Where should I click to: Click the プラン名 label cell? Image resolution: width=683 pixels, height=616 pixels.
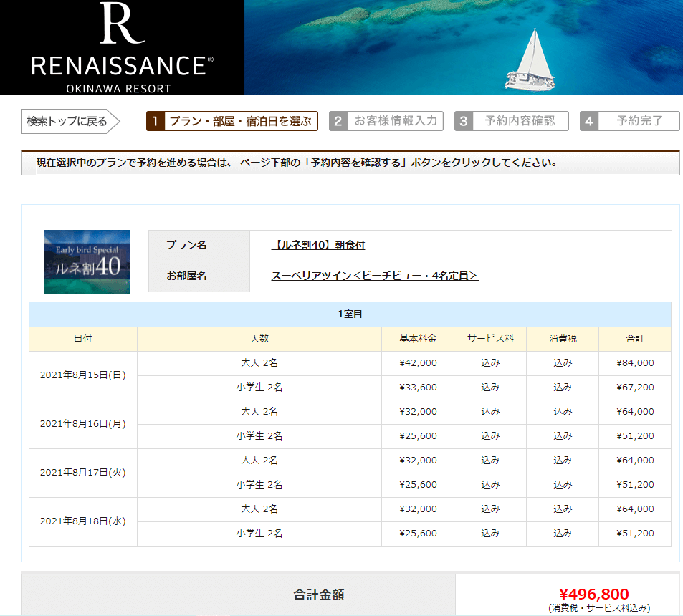point(199,246)
